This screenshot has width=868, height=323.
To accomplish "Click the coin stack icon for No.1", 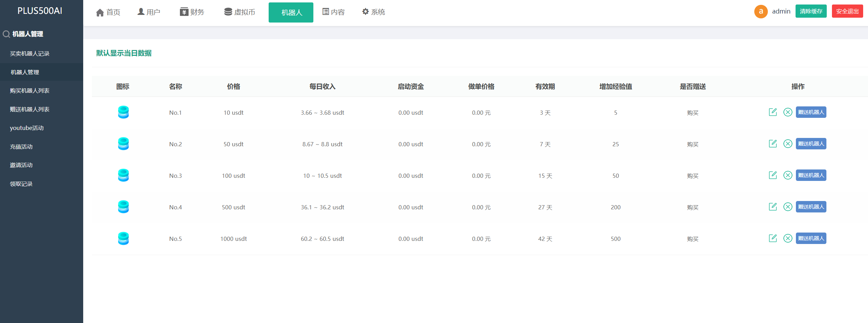I will click(x=123, y=112).
